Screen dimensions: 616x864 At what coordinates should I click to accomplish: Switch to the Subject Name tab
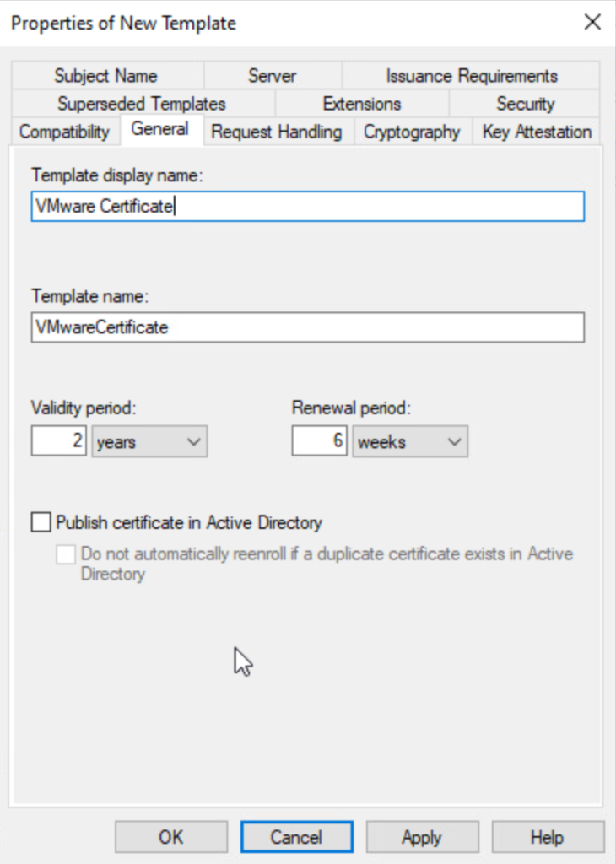[x=105, y=76]
